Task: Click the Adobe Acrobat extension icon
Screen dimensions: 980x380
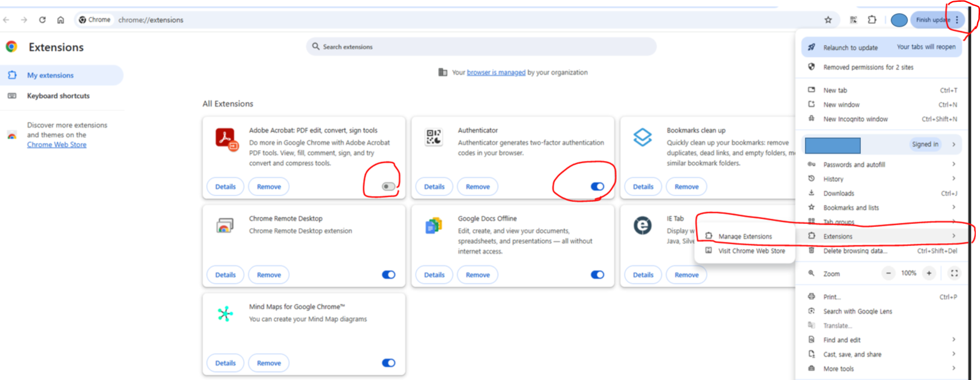Action: coord(226,139)
